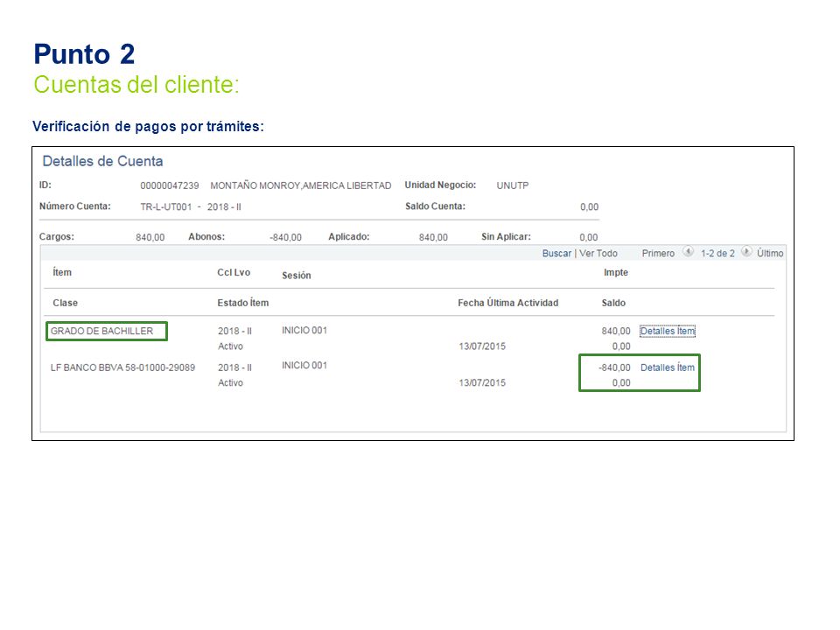Click the Cargos value 840,00
This screenshot has width=840, height=630.
[x=150, y=237]
